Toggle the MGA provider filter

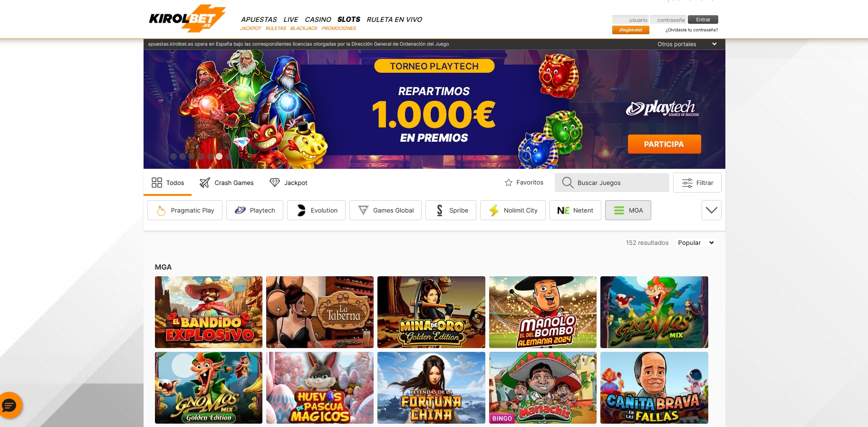tap(628, 210)
